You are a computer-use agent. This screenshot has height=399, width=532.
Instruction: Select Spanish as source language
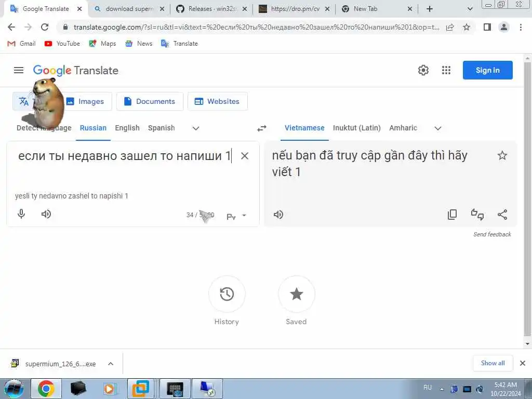point(161,128)
